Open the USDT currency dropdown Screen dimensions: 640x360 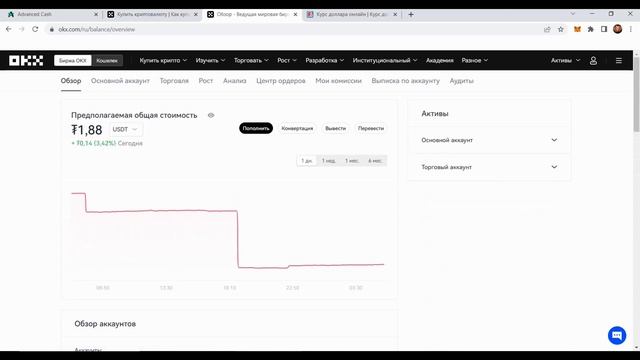click(x=125, y=129)
